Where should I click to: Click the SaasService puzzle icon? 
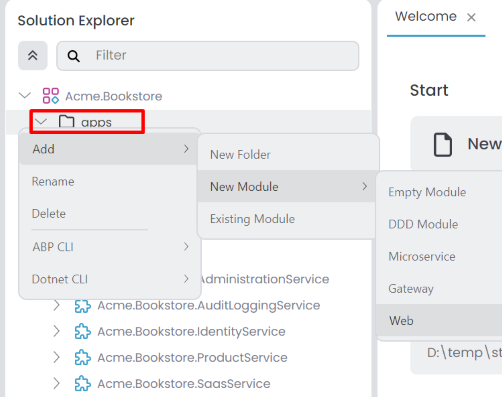point(83,384)
